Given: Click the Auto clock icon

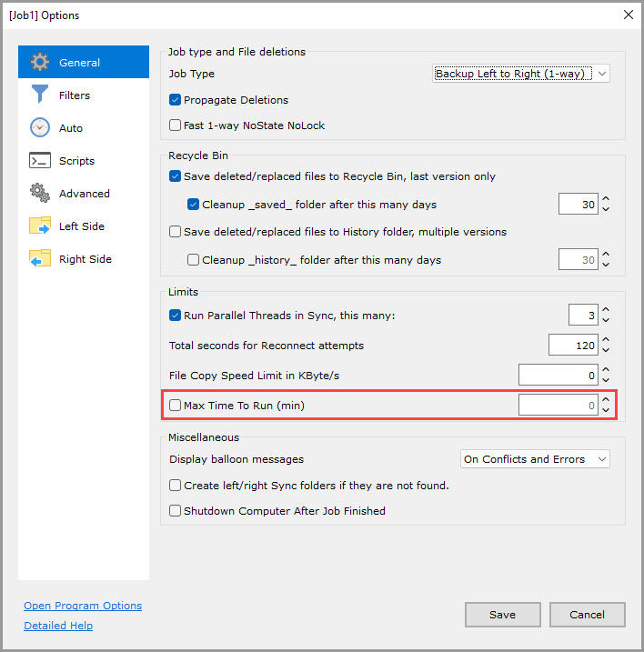Looking at the screenshot, I should (x=40, y=128).
